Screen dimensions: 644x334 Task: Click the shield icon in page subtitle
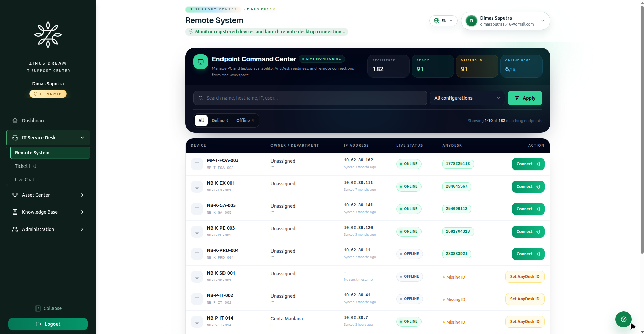[x=191, y=32]
